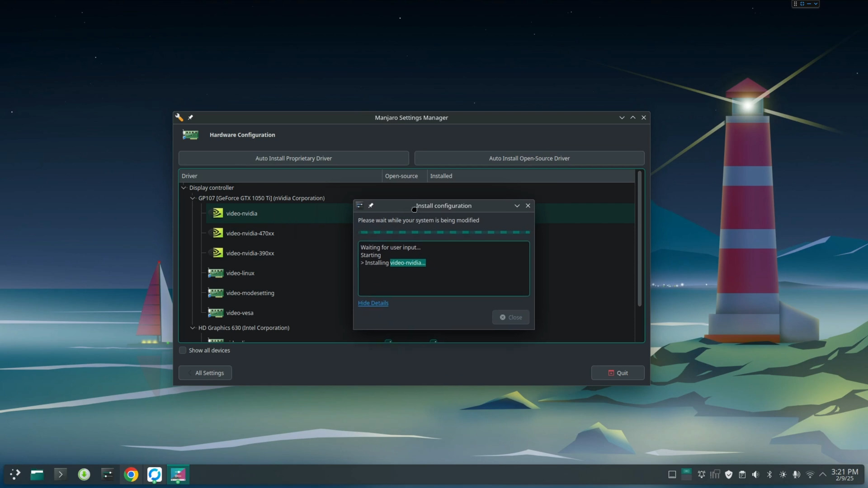Sort by the Driver column header

(x=280, y=176)
